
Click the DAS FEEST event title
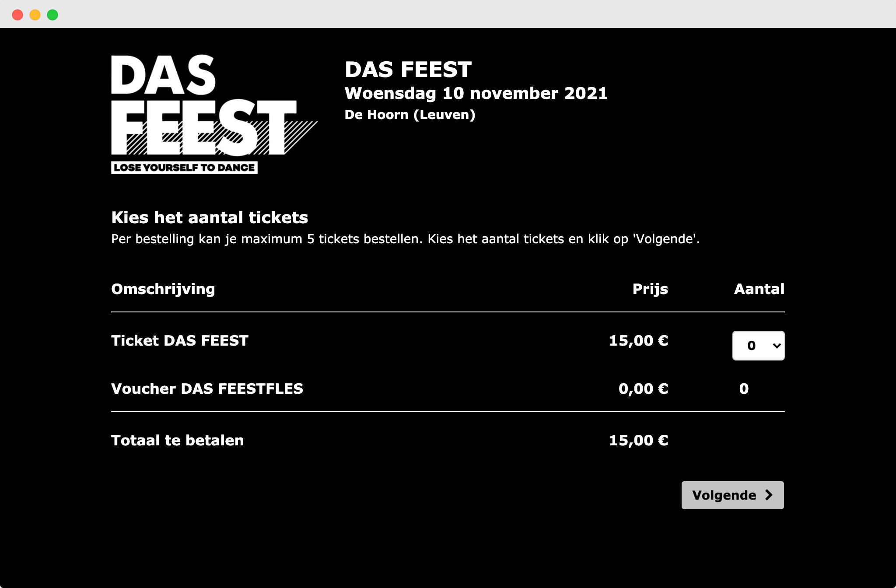(408, 70)
